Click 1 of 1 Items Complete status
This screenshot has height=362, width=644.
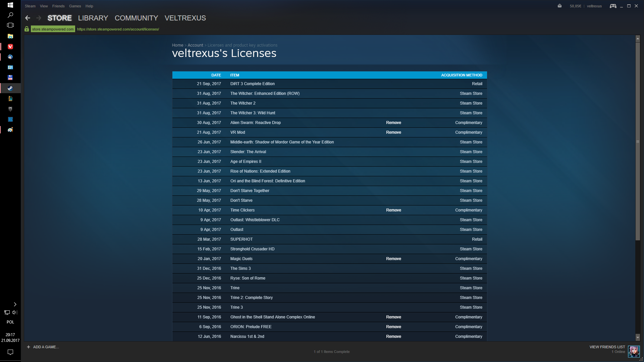point(332,352)
